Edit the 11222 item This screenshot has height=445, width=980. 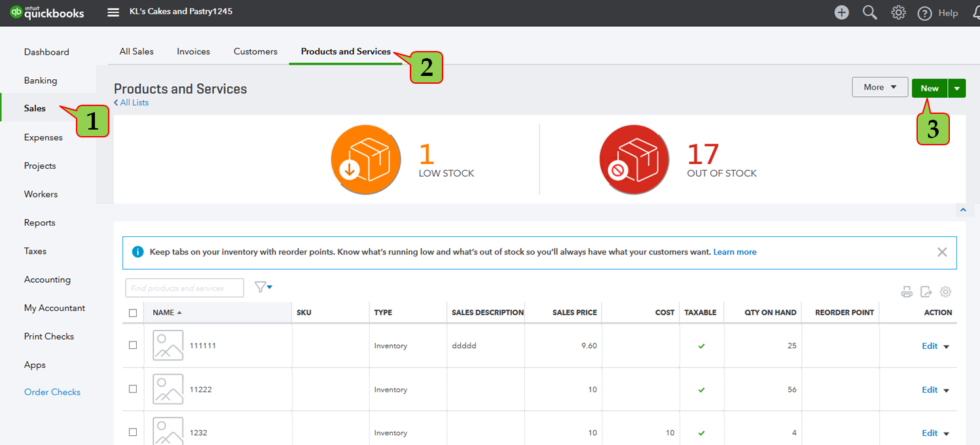point(930,390)
